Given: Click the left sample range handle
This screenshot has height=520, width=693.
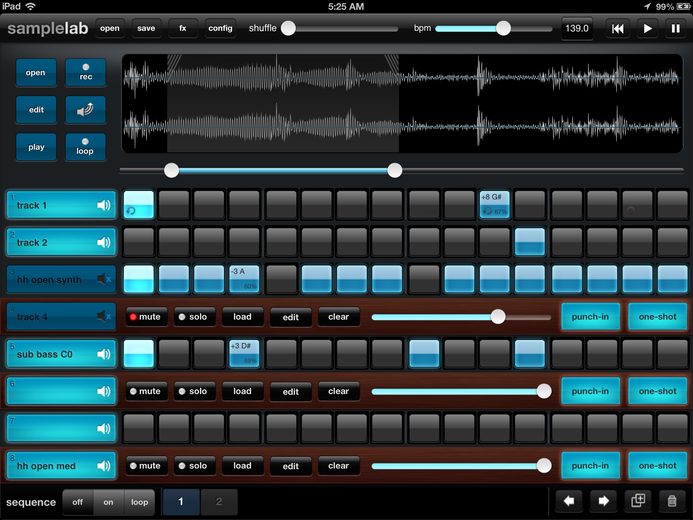Looking at the screenshot, I should (x=171, y=170).
